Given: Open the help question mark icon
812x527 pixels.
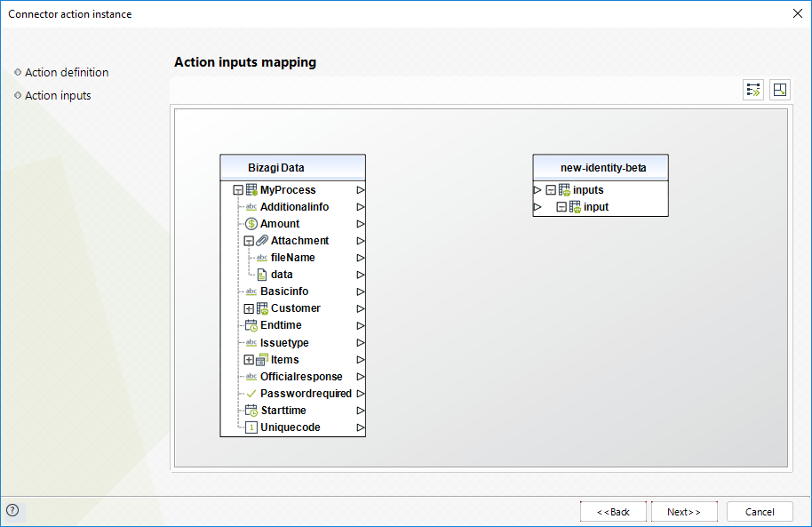Looking at the screenshot, I should point(12,510).
